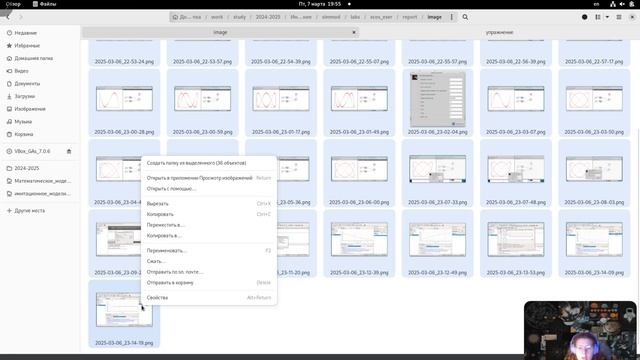Select thumbnail 2025-03-06_23-03-50.png
The width and height of the screenshot is (640, 360).
594,103
